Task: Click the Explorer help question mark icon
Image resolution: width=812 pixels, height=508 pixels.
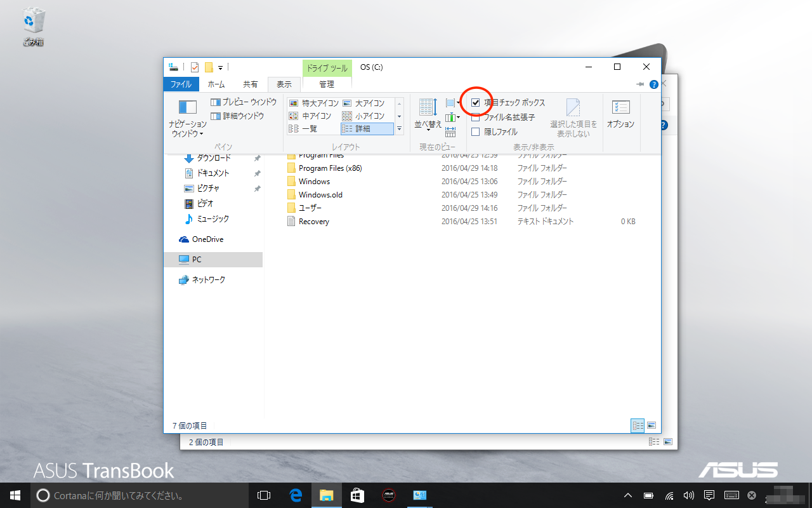Action: click(653, 84)
